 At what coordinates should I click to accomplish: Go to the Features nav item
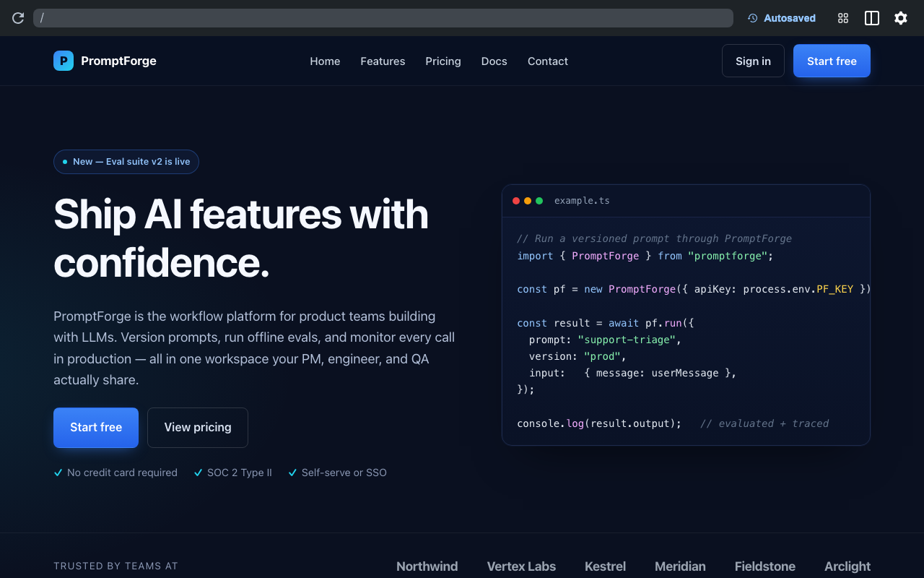[x=383, y=61]
